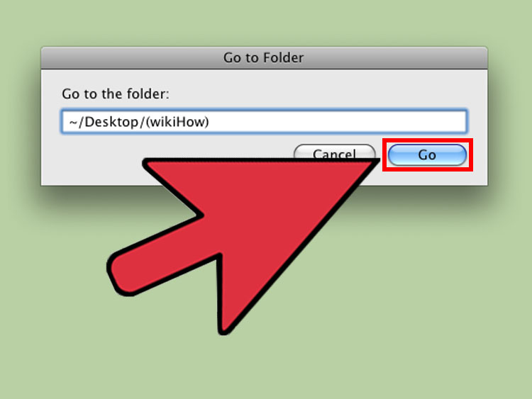532x399 pixels.
Task: Click the word 'Folder' in the title
Action: [283, 57]
